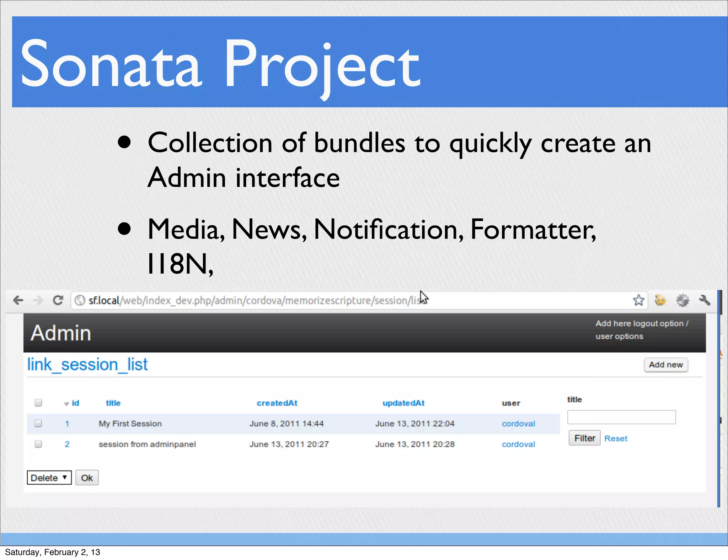Open the browser wrench menu icon
728x560 pixels.
(705, 300)
